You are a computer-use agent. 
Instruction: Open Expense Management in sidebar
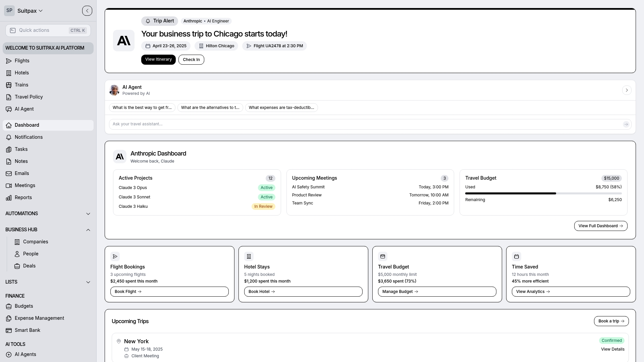[x=48, y=318]
